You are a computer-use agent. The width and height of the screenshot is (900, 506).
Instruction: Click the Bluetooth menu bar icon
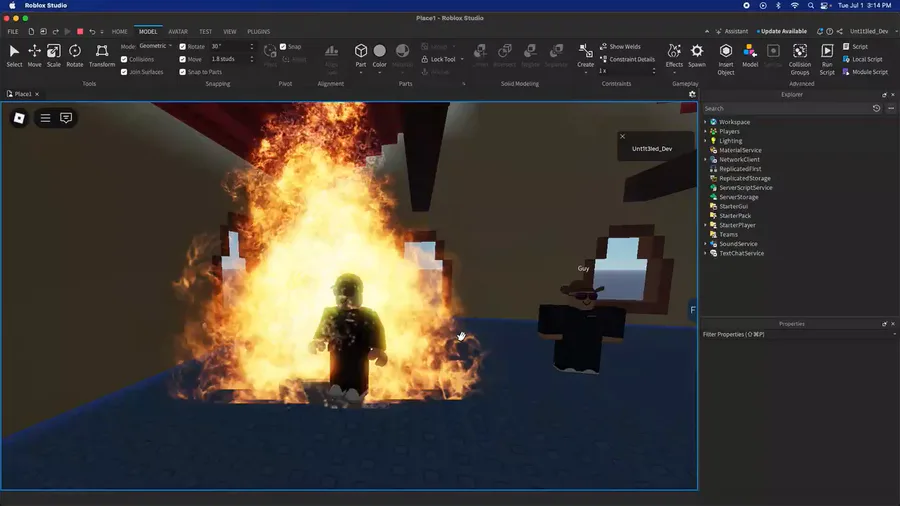tap(778, 5)
